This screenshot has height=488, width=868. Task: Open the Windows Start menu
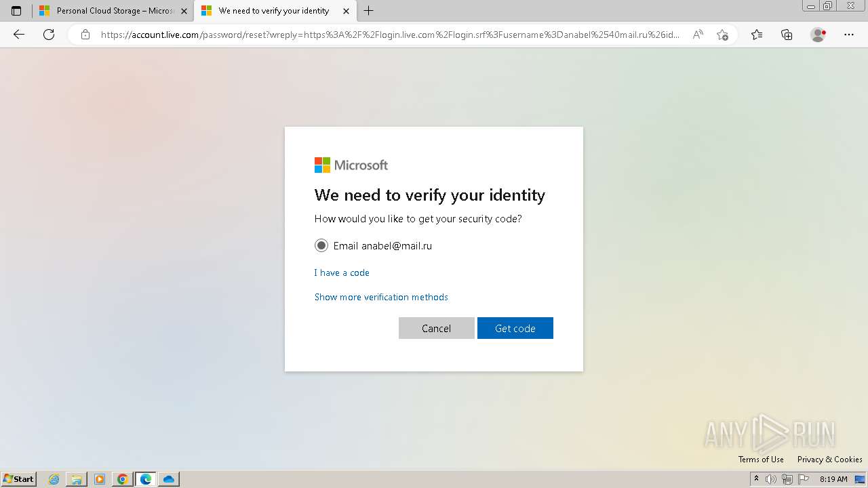click(19, 479)
